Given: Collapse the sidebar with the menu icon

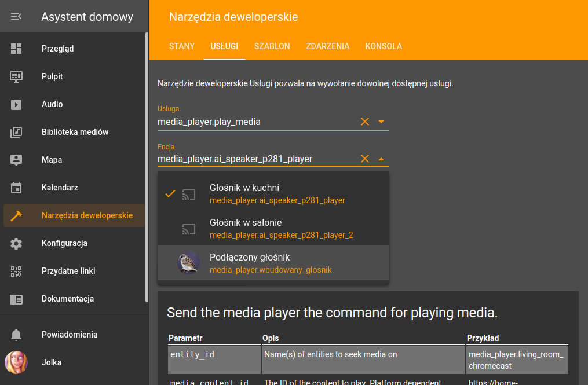Looking at the screenshot, I should coord(16,16).
